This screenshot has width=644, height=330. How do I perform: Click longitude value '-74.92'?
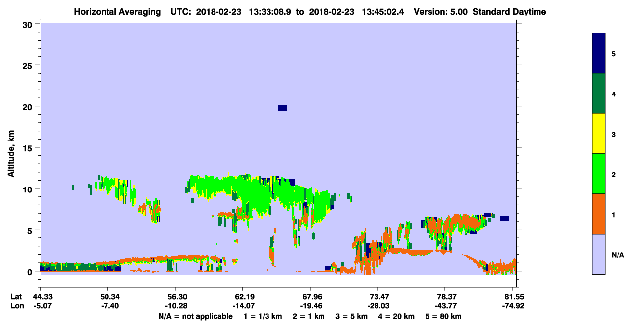tap(513, 306)
